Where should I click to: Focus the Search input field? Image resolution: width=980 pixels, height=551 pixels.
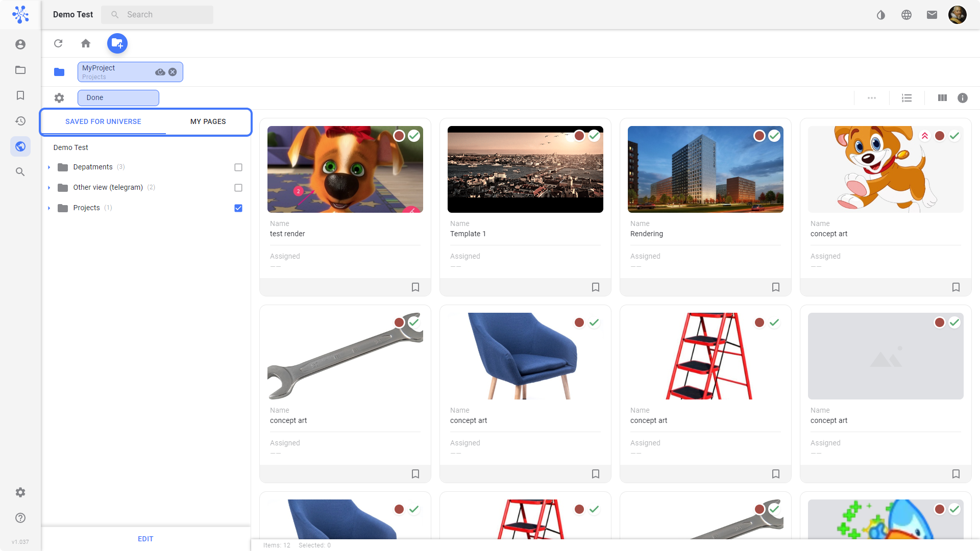pyautogui.click(x=157, y=15)
